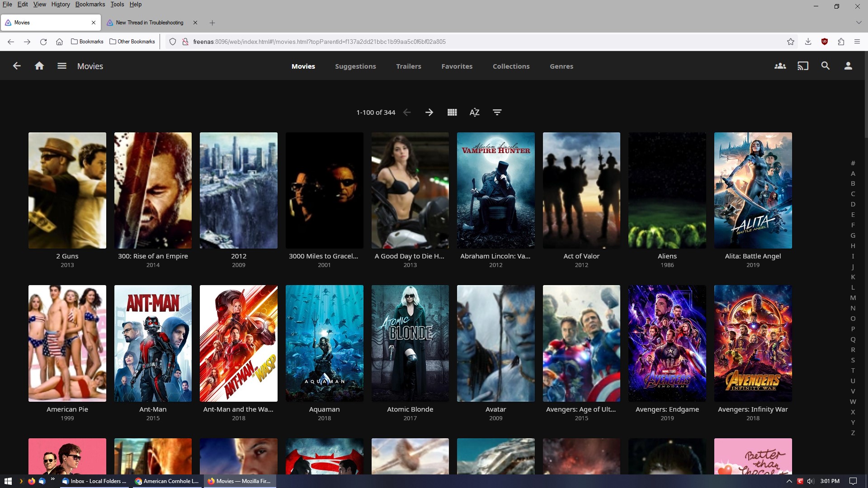Bookmark this page with star icon

pyautogui.click(x=790, y=42)
